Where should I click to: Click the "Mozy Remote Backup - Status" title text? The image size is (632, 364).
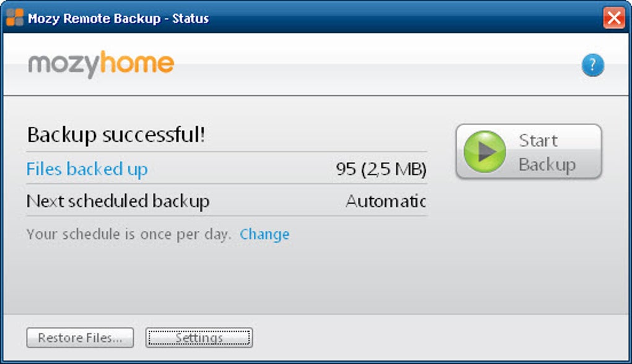pos(118,19)
